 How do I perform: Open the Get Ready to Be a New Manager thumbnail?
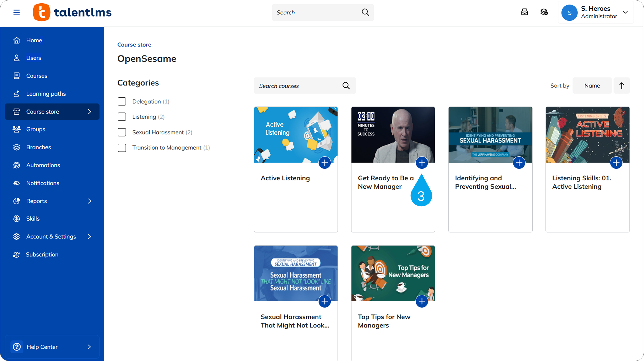(393, 135)
